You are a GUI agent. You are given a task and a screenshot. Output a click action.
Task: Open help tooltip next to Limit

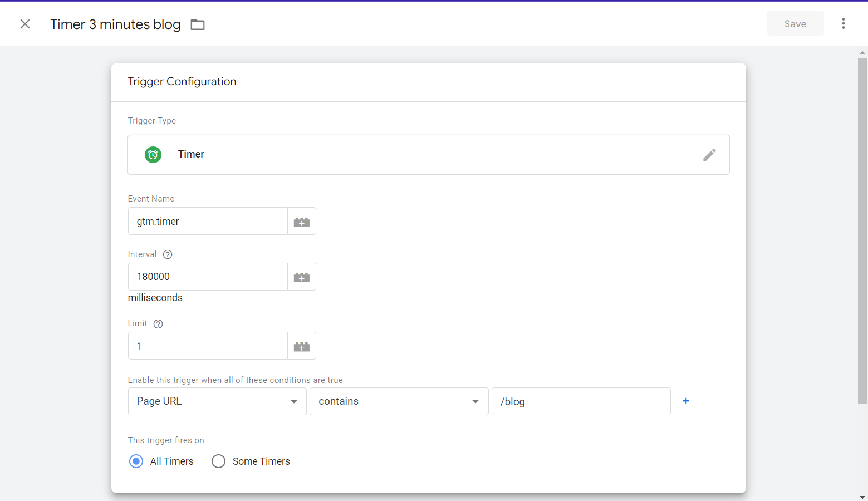point(158,324)
